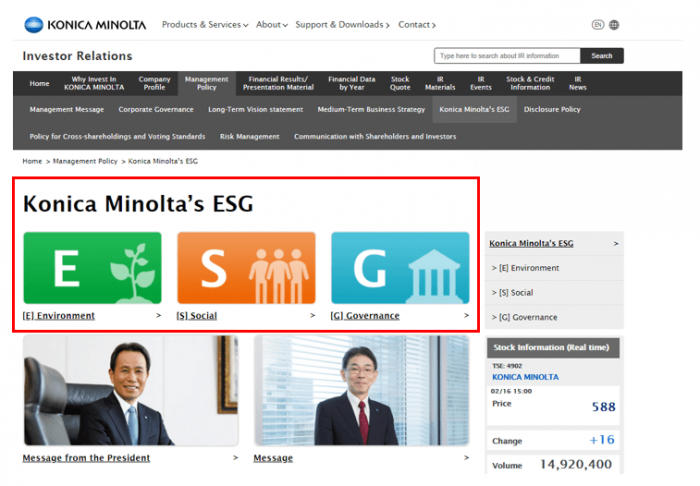Click the globe language icon

[x=614, y=25]
